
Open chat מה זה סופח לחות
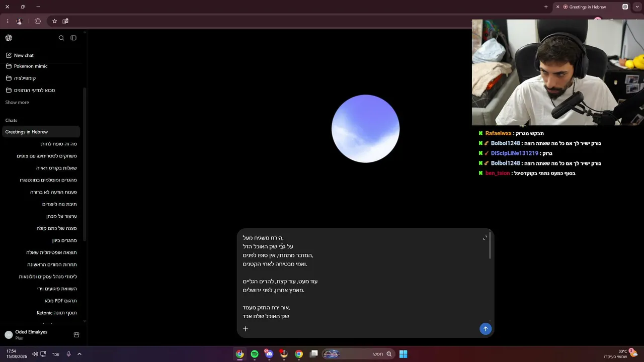[x=59, y=144]
